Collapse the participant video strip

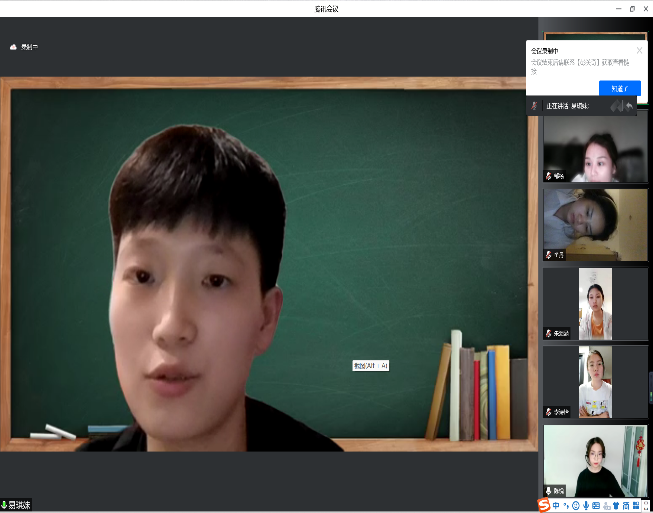(616, 105)
